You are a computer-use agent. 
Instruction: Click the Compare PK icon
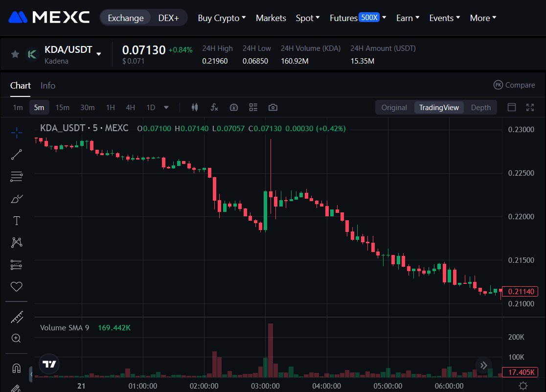pos(498,85)
